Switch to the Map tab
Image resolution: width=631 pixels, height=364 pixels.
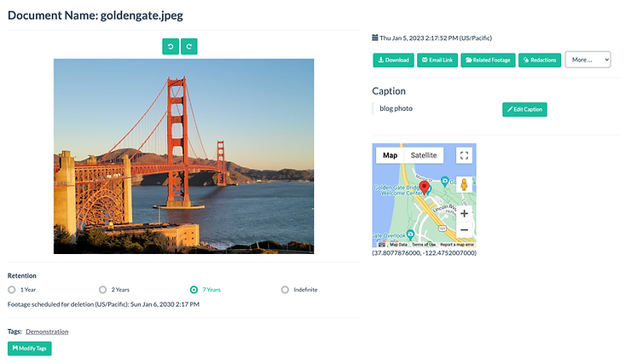tap(390, 155)
